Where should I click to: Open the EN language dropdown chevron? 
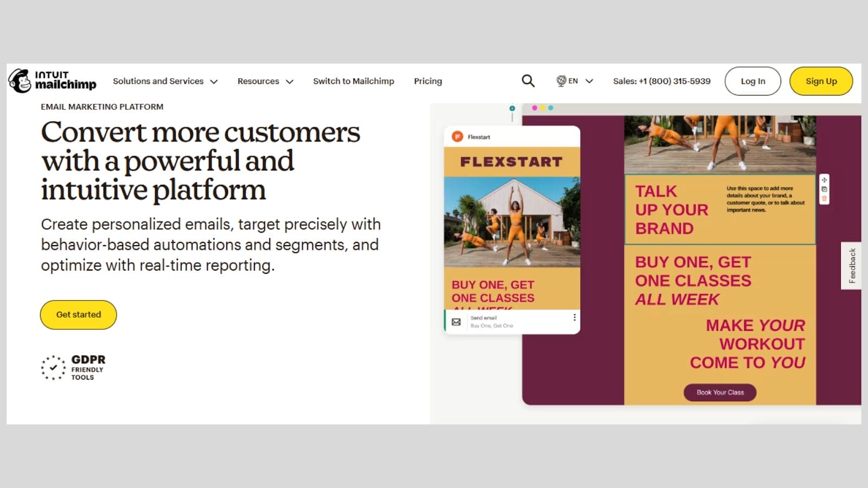(589, 81)
